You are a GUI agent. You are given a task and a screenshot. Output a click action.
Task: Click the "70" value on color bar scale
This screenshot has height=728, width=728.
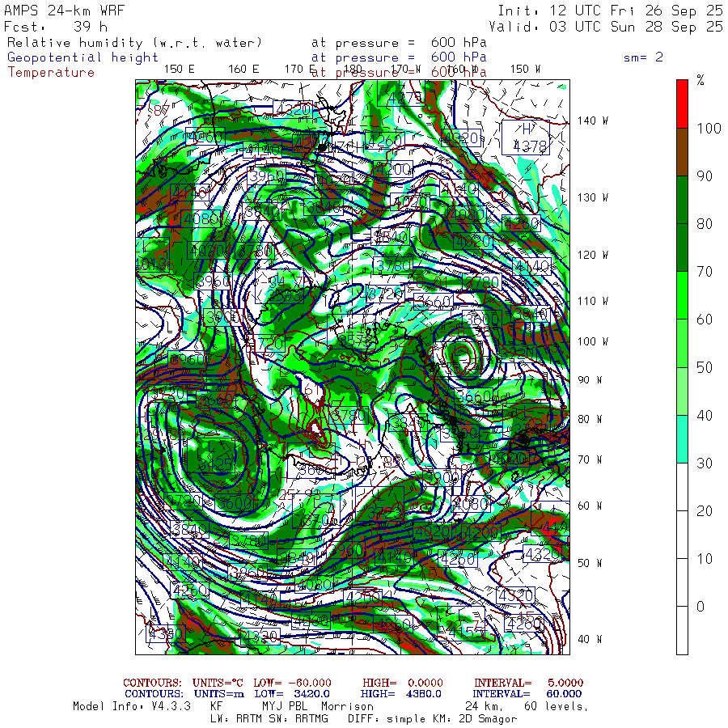pyautogui.click(x=705, y=272)
